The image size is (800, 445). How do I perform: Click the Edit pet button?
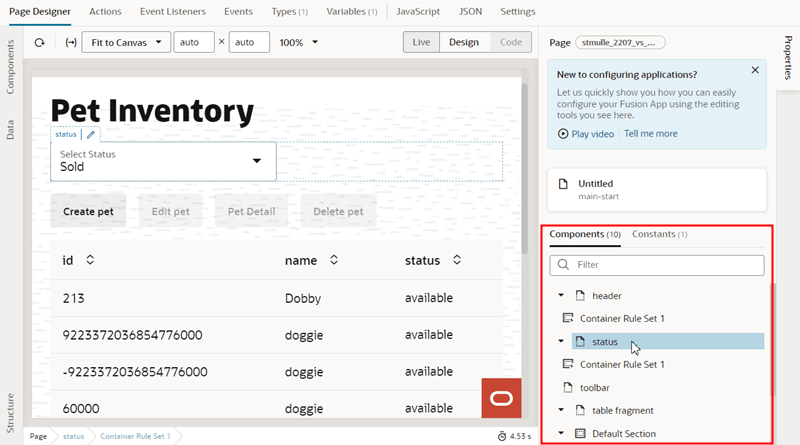coord(170,211)
